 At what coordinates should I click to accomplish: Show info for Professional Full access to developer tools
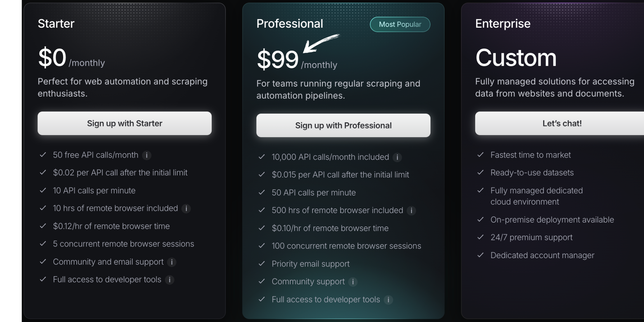pyautogui.click(x=388, y=300)
